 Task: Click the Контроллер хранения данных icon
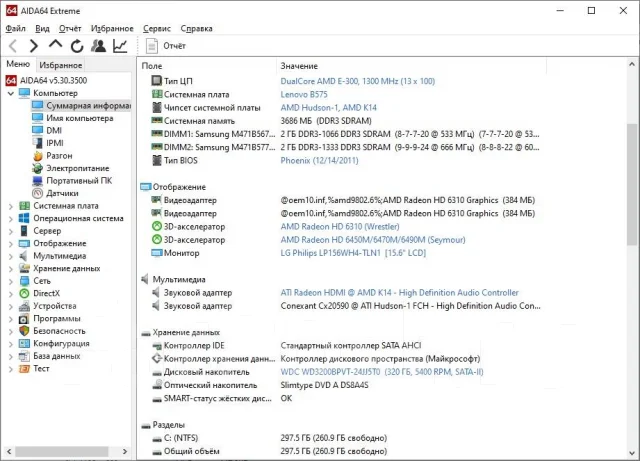click(x=157, y=359)
